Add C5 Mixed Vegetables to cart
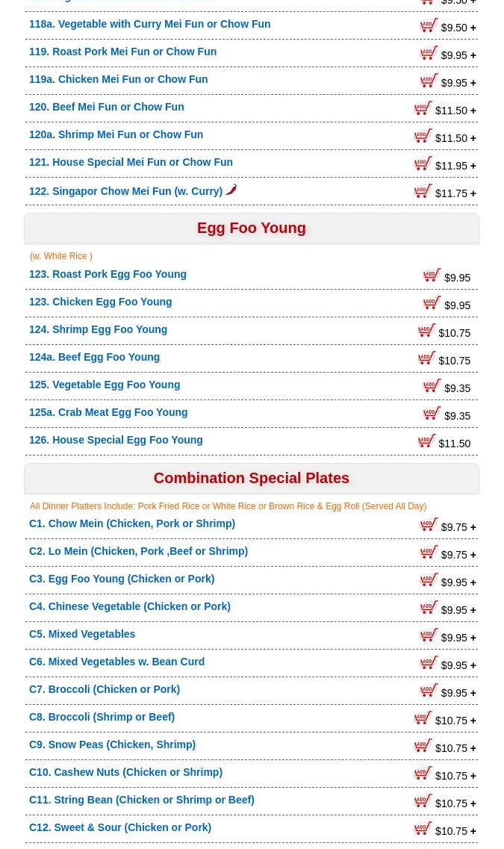This screenshot has width=504, height=849. pos(429,635)
